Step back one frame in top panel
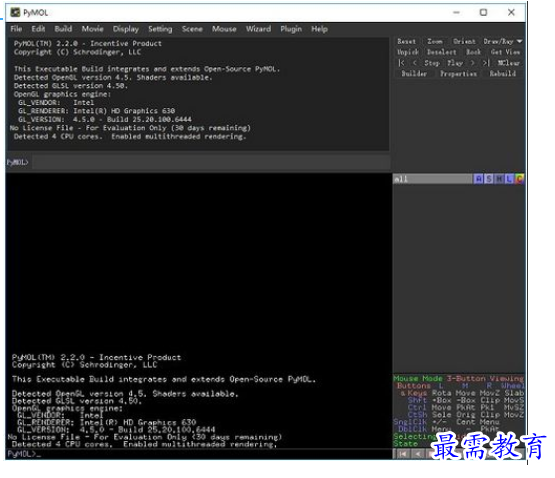 click(414, 63)
